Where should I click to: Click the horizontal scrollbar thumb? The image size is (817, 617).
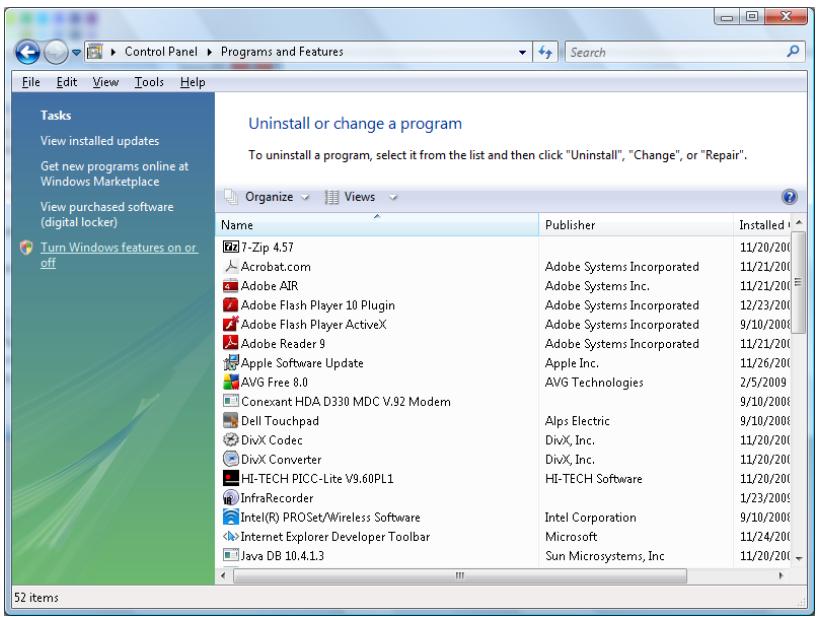tap(460, 576)
